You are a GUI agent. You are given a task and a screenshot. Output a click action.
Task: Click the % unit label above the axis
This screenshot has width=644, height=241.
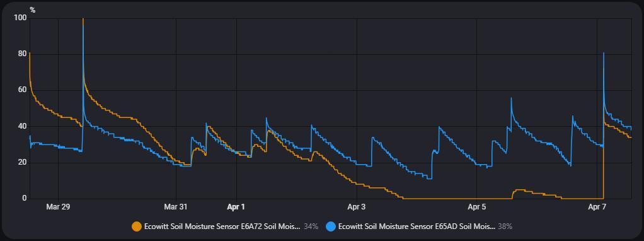coord(32,10)
